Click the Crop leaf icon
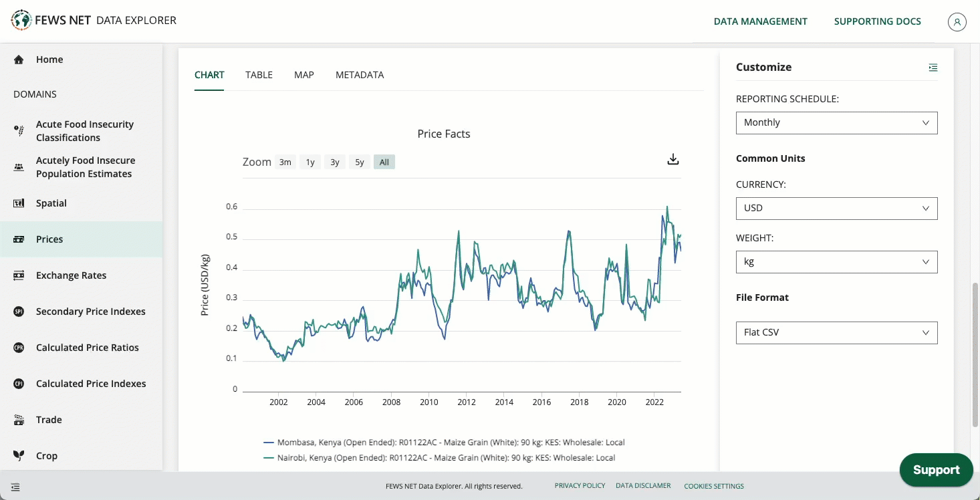The height and width of the screenshot is (500, 980). pyautogui.click(x=19, y=456)
